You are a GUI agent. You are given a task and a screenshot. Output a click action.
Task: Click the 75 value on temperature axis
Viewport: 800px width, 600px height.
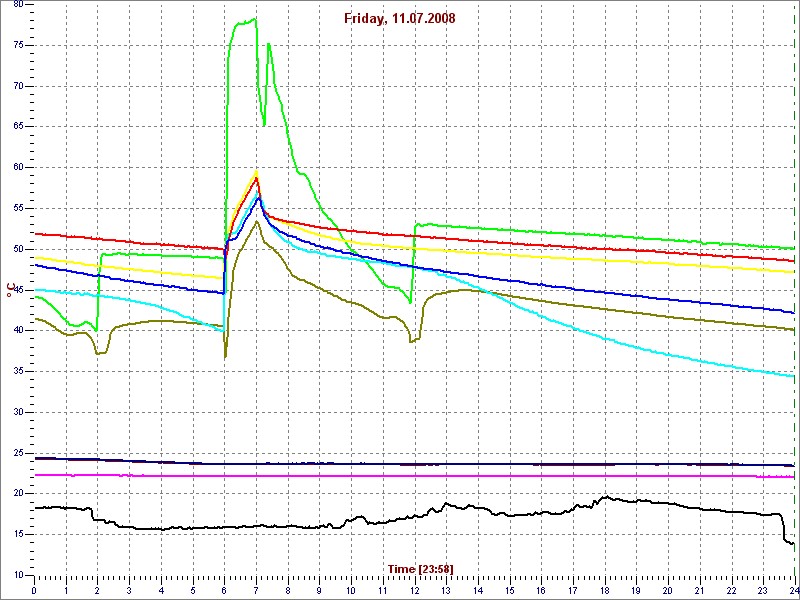18,45
